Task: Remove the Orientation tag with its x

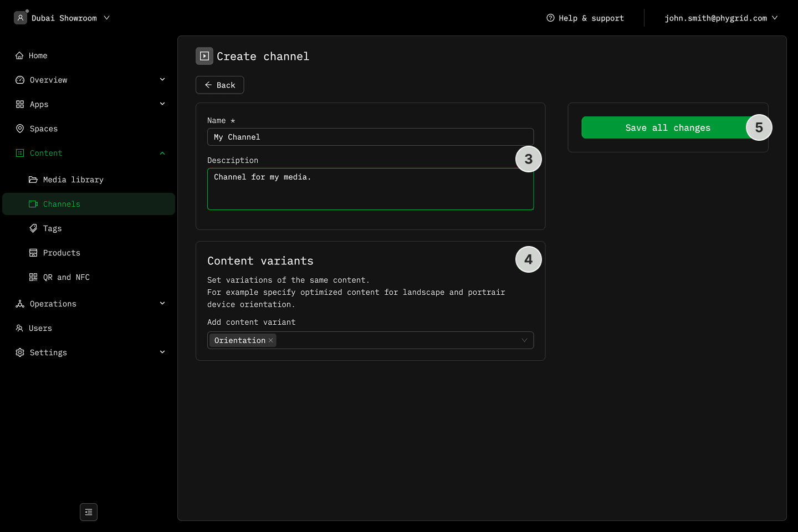Action: (271, 340)
